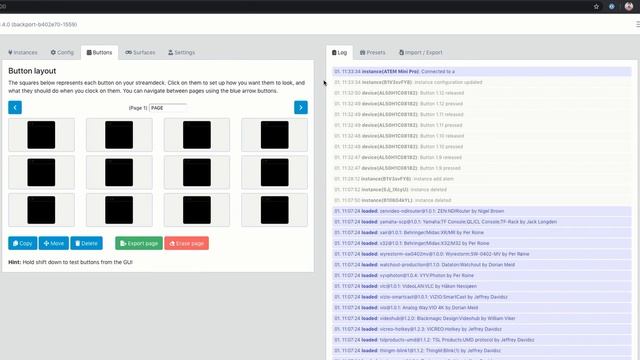The width and height of the screenshot is (640, 360).
Task: Select the 11:07:50 'instance deleted' log entry
Action: 482,200
